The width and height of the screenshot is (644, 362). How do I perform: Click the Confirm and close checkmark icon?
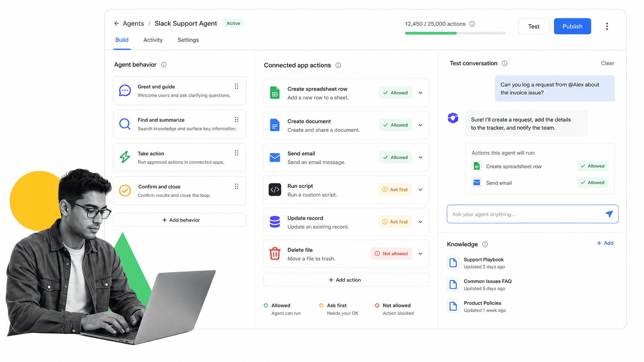(x=125, y=190)
